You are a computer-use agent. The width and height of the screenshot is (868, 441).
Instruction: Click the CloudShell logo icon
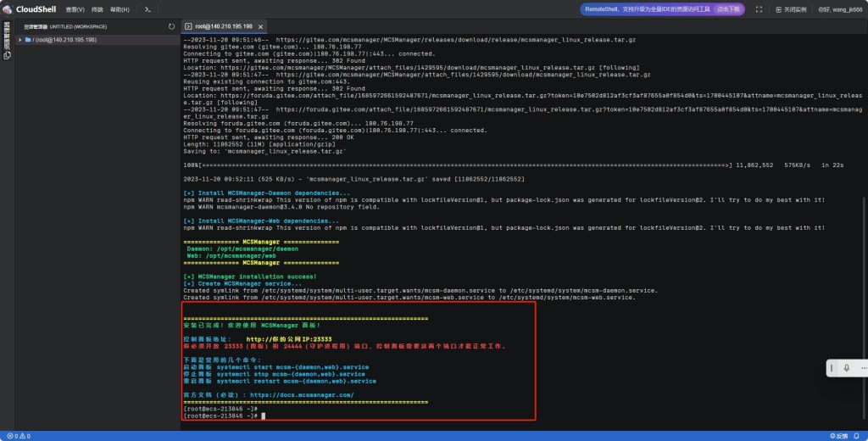pyautogui.click(x=7, y=9)
